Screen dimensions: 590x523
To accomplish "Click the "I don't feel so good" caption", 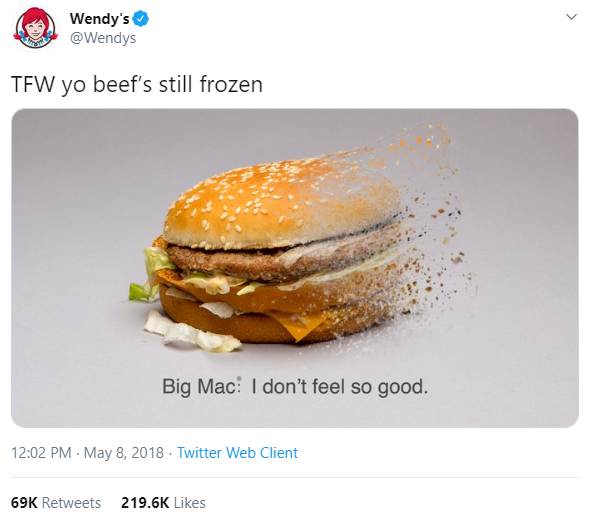I will pos(340,386).
